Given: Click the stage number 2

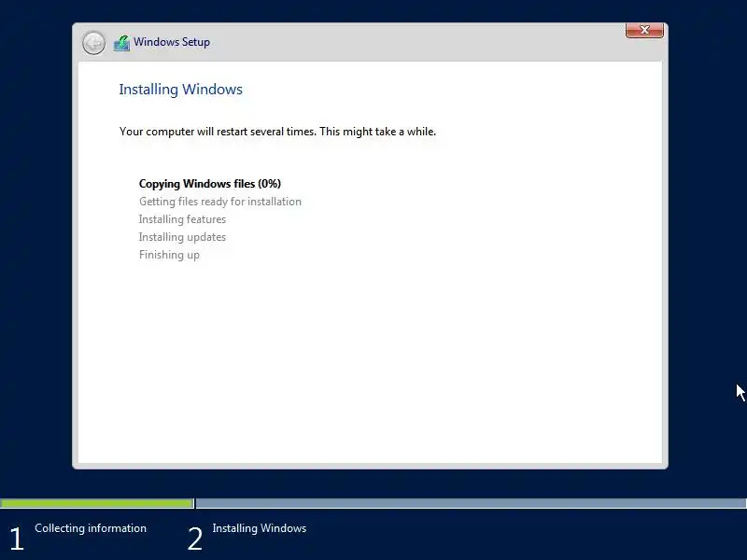Looking at the screenshot, I should coord(195,539).
